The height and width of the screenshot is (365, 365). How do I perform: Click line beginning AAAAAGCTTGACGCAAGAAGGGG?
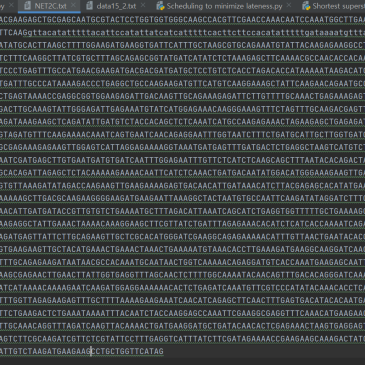[x=182, y=198]
